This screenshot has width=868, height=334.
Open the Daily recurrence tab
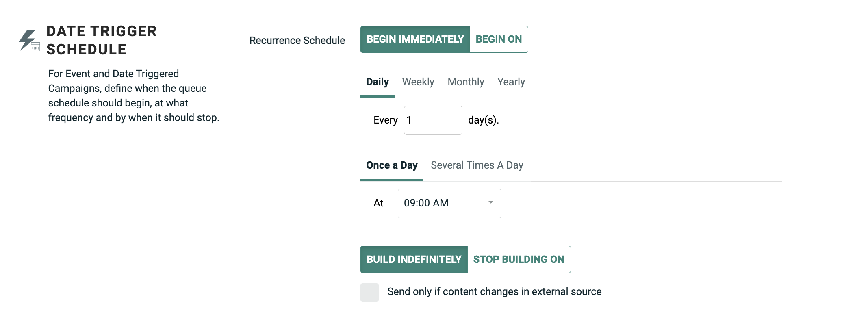pyautogui.click(x=377, y=82)
